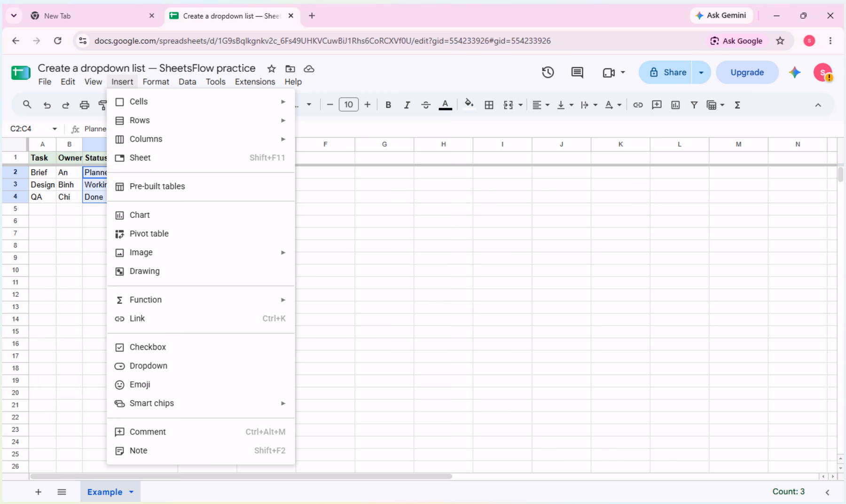The height and width of the screenshot is (504, 846).
Task: Click the move to folder icon
Action: [x=290, y=69]
